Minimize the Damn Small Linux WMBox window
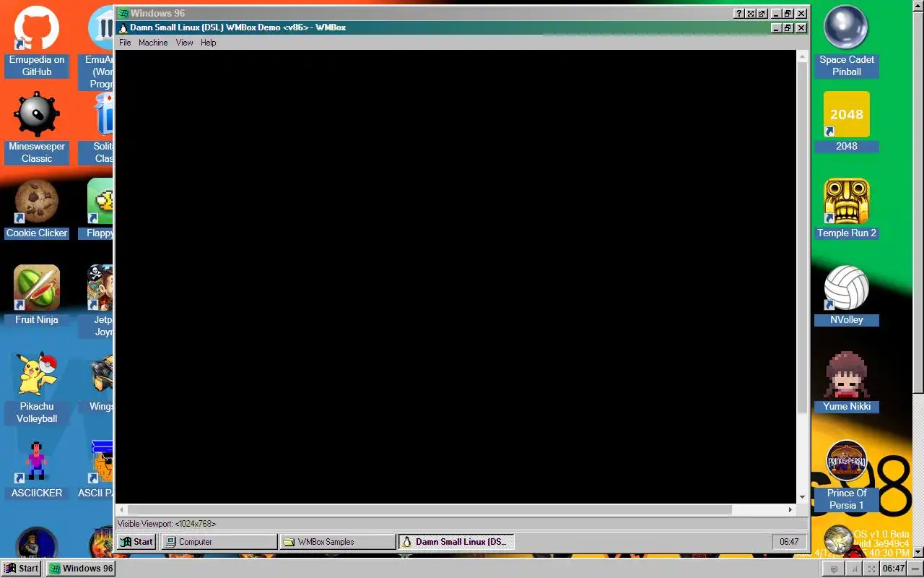The width and height of the screenshot is (924, 578). tap(777, 27)
